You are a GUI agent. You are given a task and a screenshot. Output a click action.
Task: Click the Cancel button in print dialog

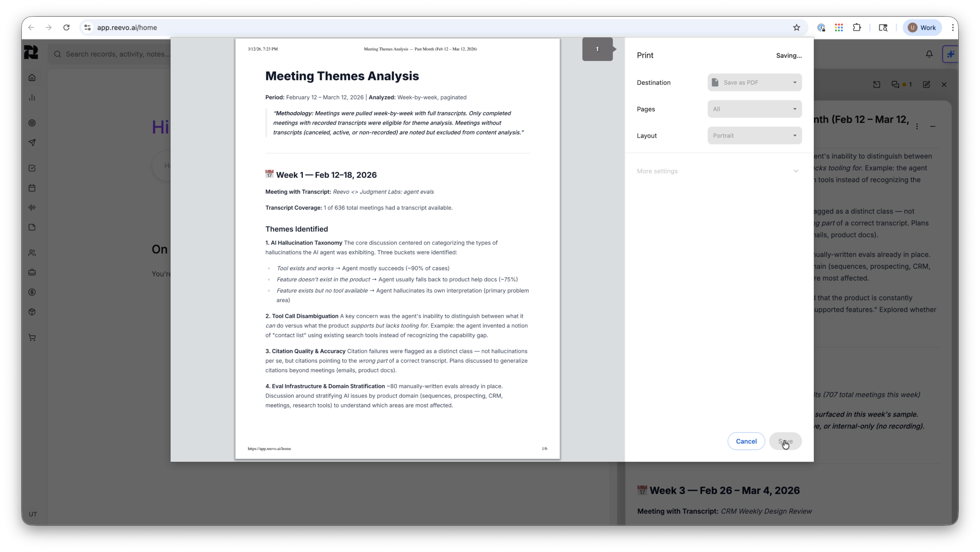[746, 441]
